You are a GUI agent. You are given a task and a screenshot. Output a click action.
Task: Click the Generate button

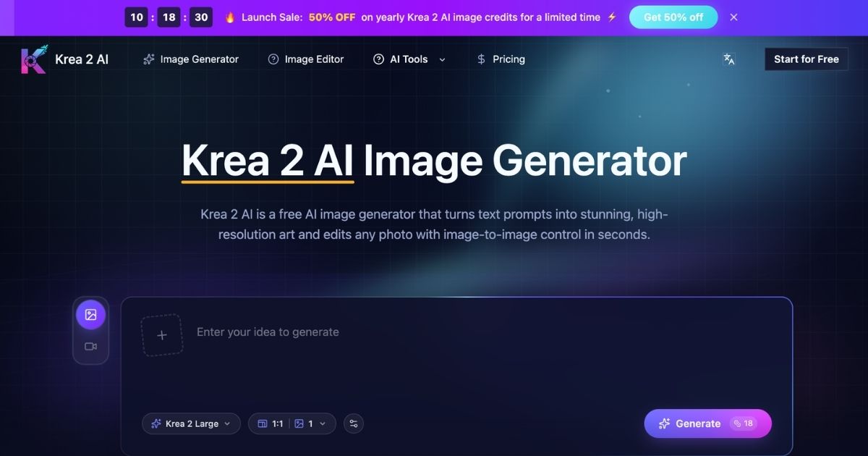click(x=707, y=423)
